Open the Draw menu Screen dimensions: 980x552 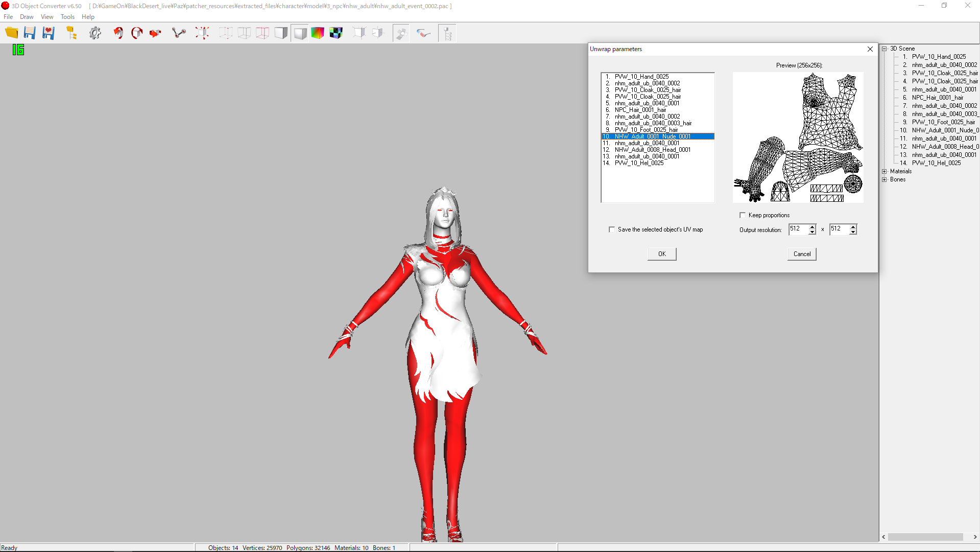coord(27,17)
